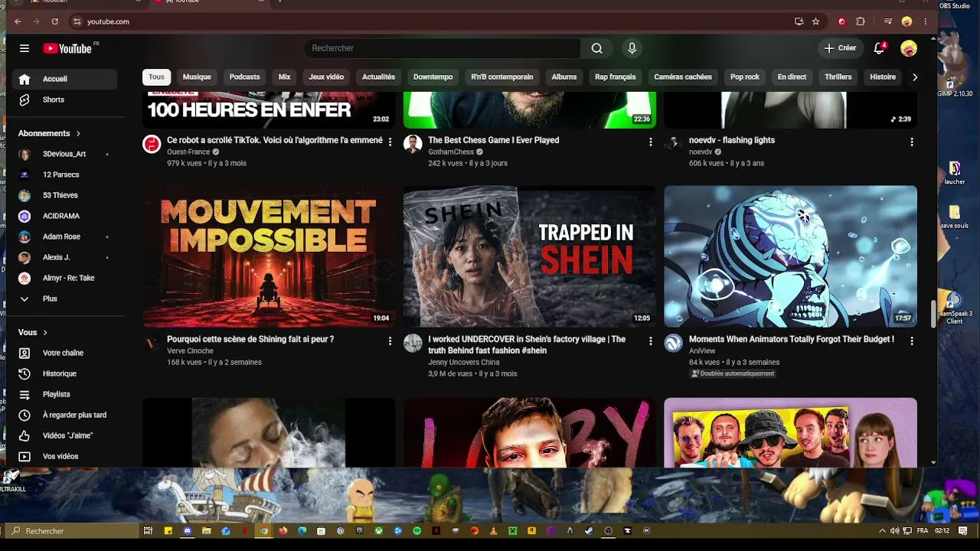The height and width of the screenshot is (551, 980).
Task: Open the Jenny Uncovers China channel link
Action: coord(464,363)
